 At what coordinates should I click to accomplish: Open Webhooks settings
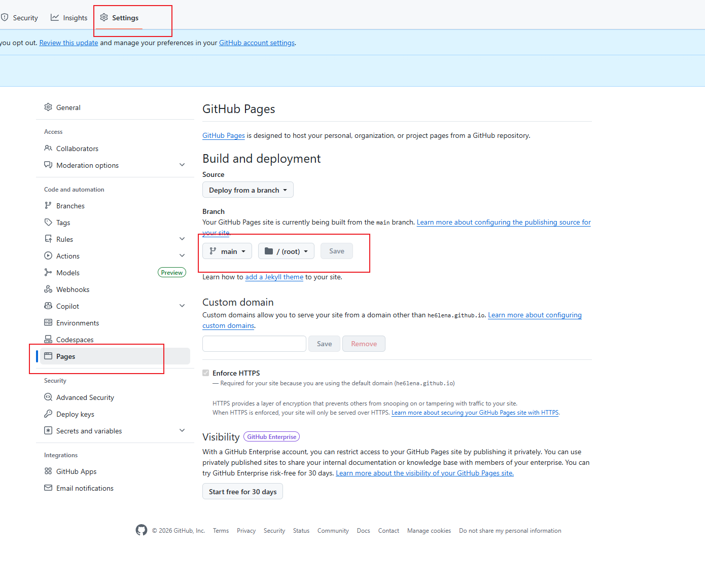click(x=115, y=289)
